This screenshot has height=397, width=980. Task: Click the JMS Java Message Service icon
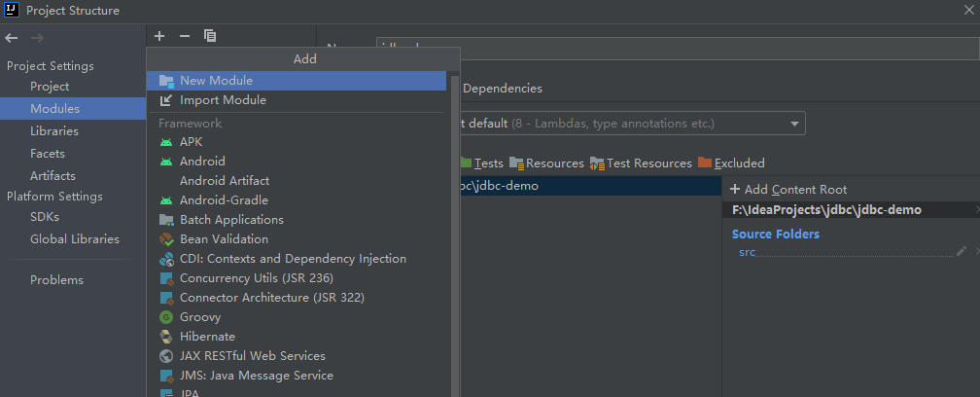click(x=166, y=376)
